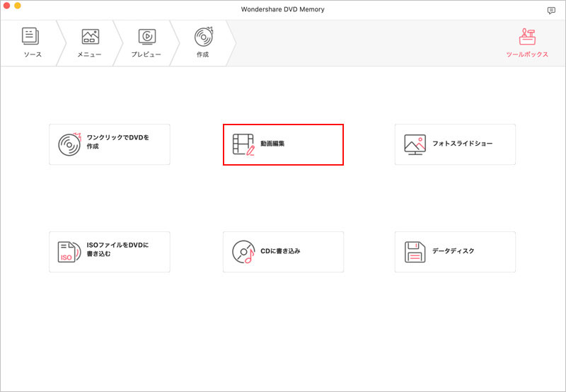Screen dimensions: 566x392
Task: Open the 作成 disc icon
Action: pos(204,37)
